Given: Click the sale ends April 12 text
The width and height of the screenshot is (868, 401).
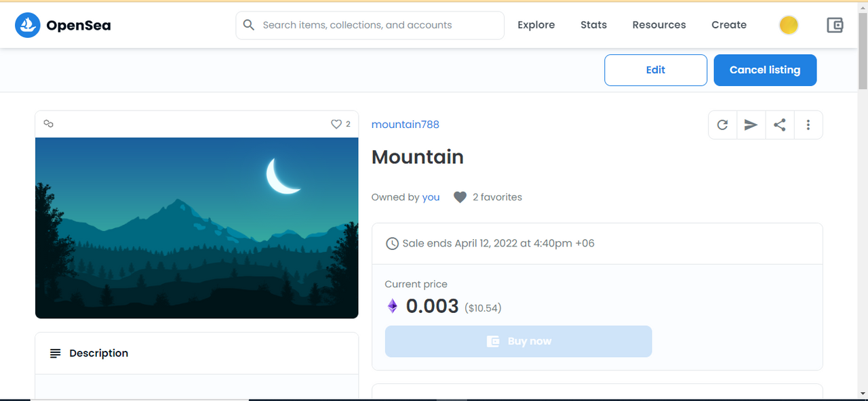Looking at the screenshot, I should point(498,243).
